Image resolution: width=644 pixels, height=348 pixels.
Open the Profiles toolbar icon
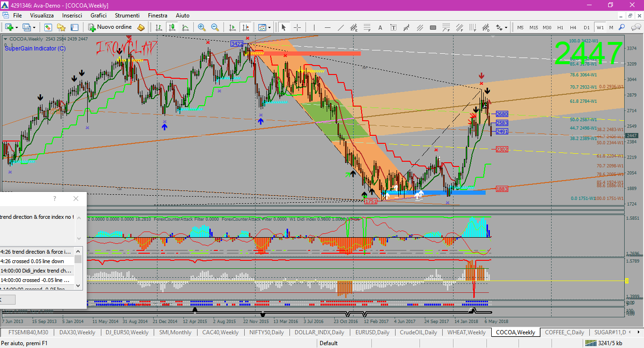coord(26,27)
